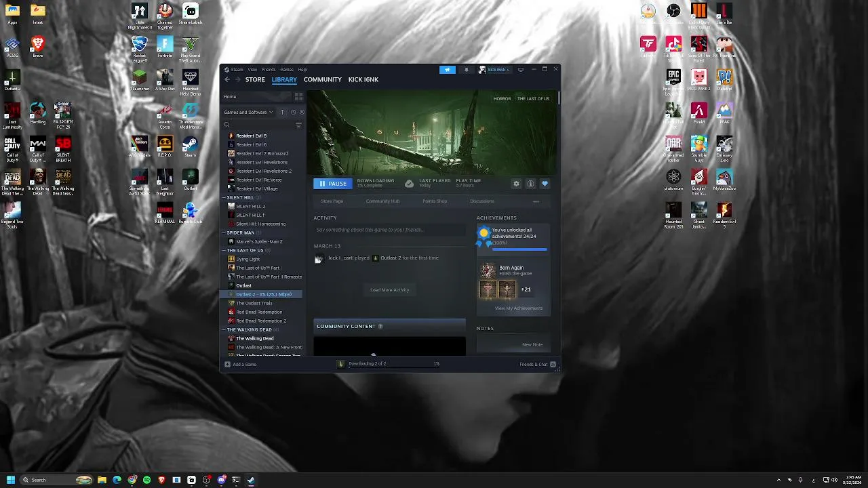
Task: Open the View menu
Action: [x=252, y=69]
